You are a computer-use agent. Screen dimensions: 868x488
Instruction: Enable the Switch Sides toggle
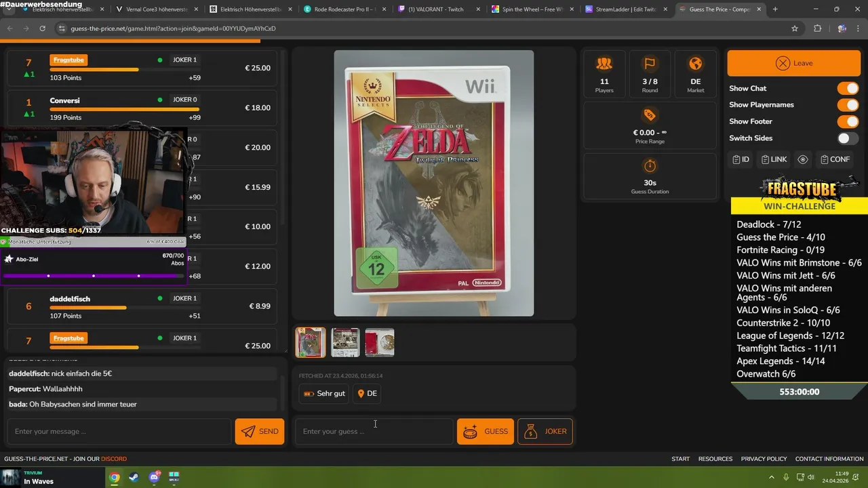[x=848, y=138]
